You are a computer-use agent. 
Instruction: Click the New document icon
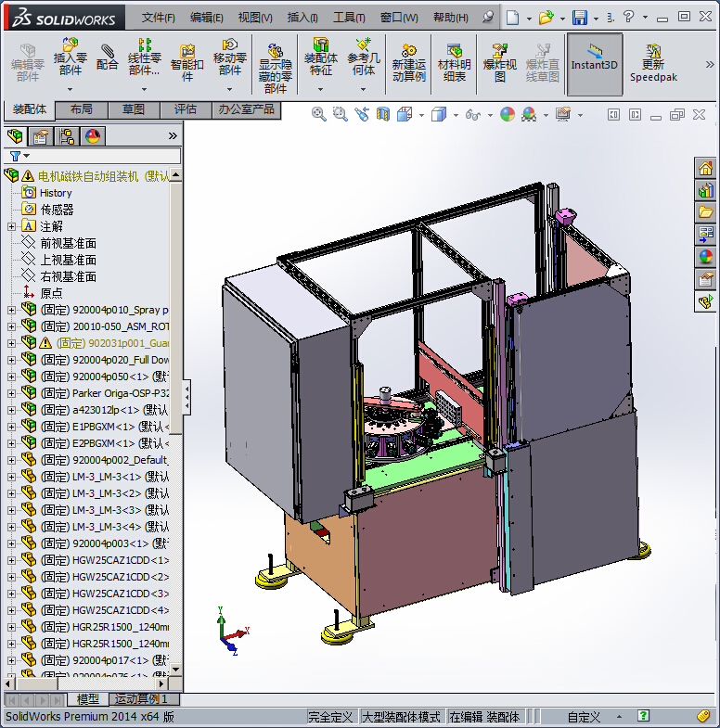[x=512, y=18]
